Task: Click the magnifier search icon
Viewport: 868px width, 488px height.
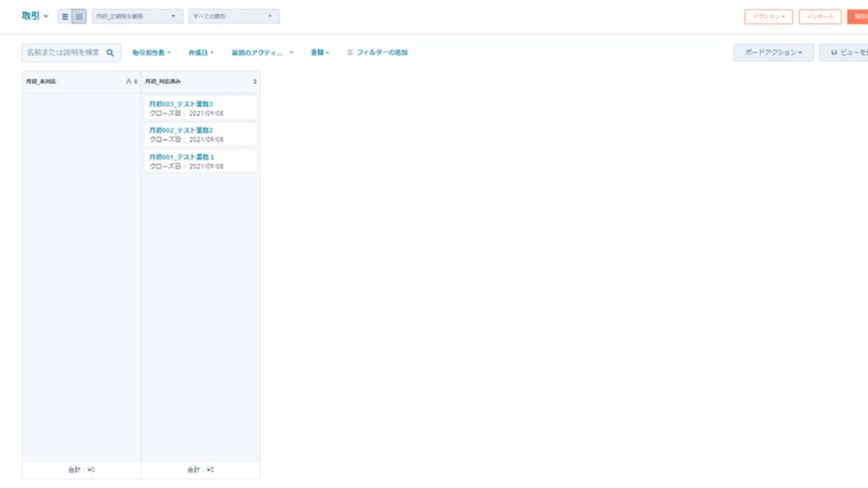Action: pyautogui.click(x=110, y=53)
